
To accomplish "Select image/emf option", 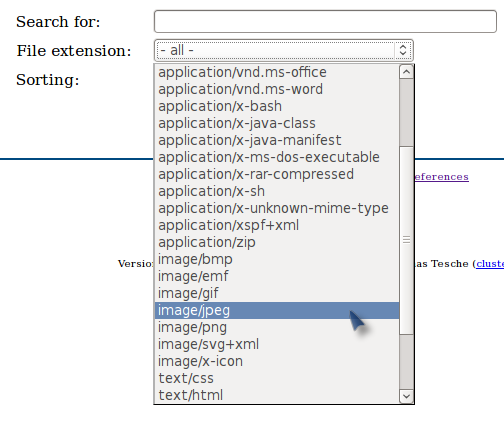I will pyautogui.click(x=277, y=276).
